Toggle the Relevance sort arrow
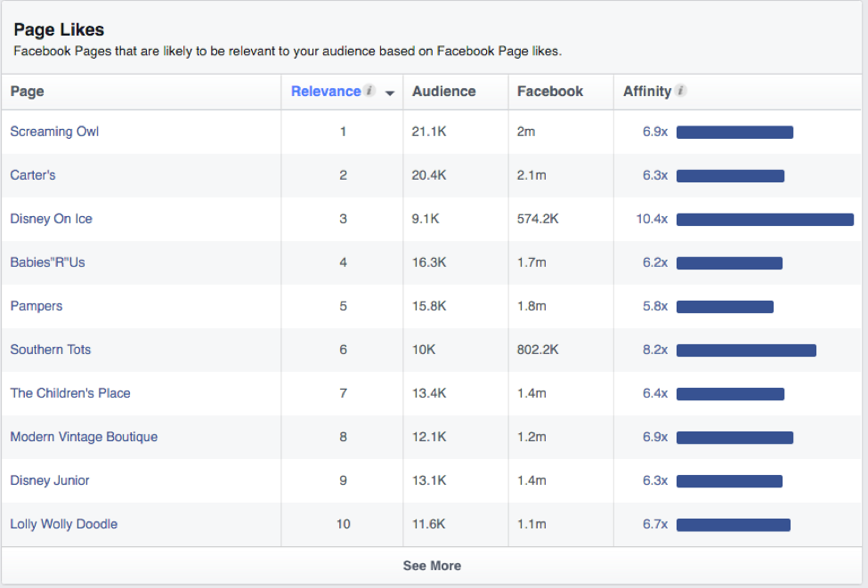868x588 pixels. [x=390, y=93]
